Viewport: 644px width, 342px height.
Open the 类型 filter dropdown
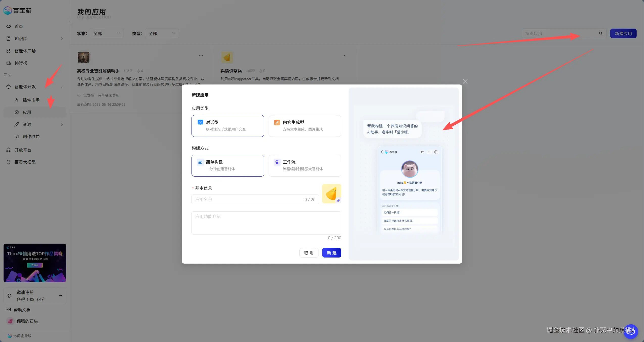pos(162,33)
